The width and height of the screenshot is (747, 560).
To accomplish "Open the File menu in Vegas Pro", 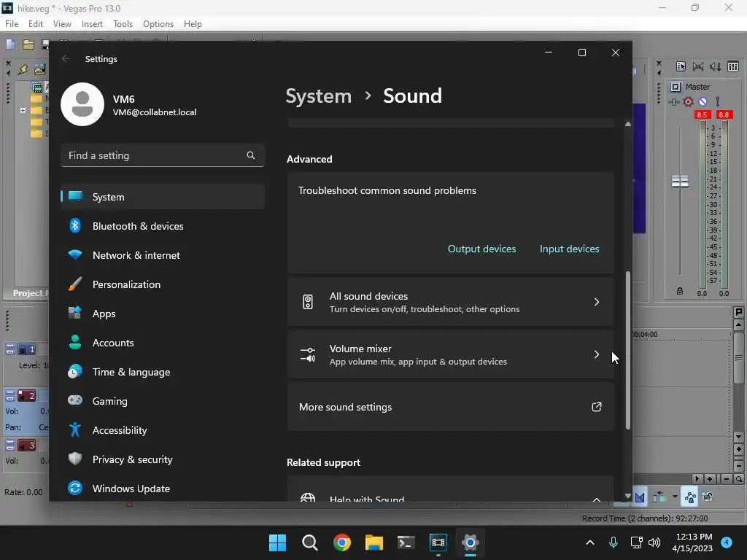I will pyautogui.click(x=12, y=24).
